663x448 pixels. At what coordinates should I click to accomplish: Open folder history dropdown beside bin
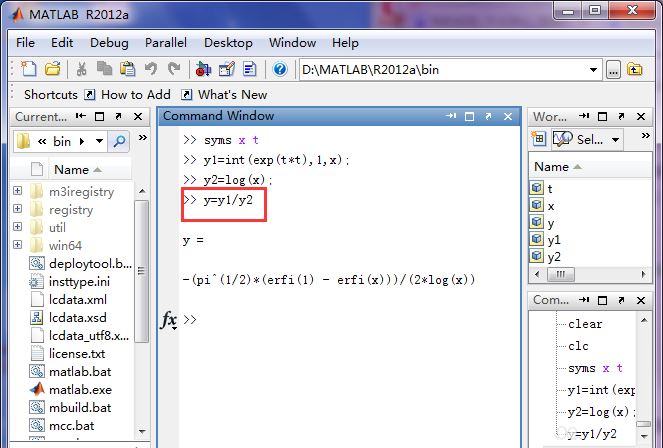coord(99,141)
